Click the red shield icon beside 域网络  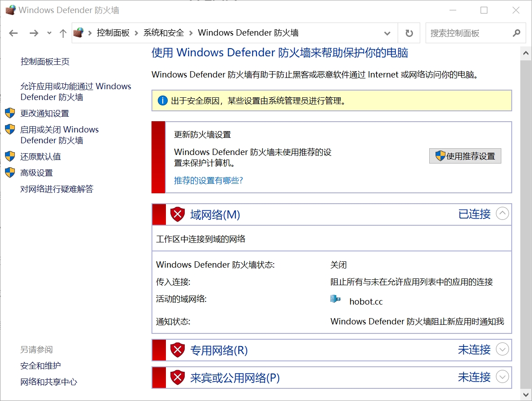coord(178,214)
